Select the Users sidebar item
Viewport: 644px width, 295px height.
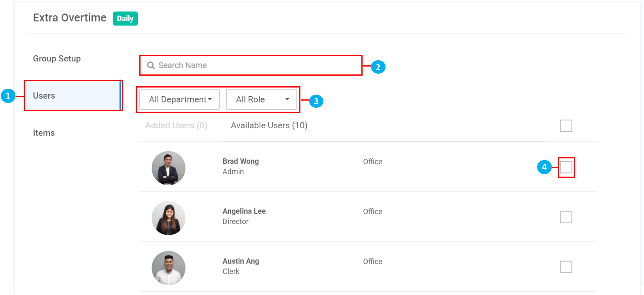pyautogui.click(x=44, y=96)
